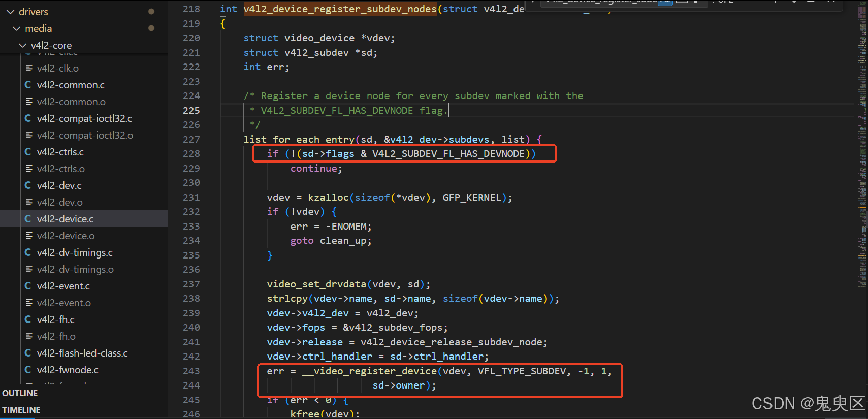Collapse the media folder chevron
Screen dimensions: 868x419
coord(16,28)
